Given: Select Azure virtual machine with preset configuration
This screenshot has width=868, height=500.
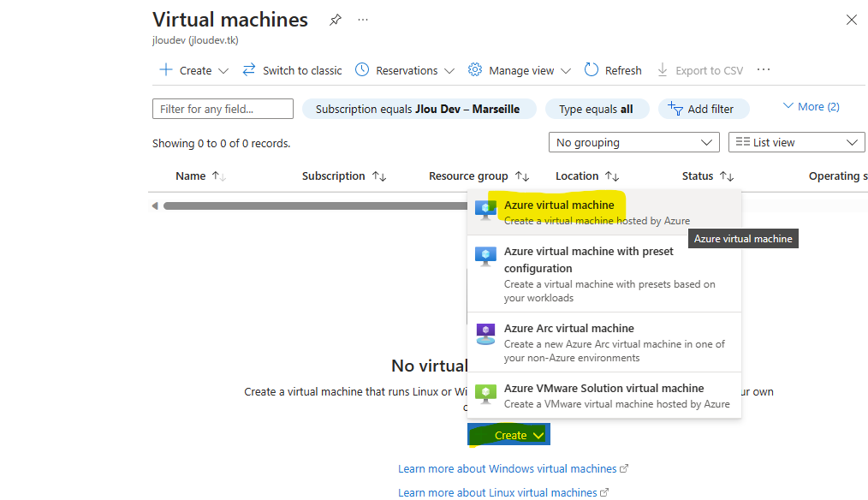Looking at the screenshot, I should pyautogui.click(x=604, y=273).
